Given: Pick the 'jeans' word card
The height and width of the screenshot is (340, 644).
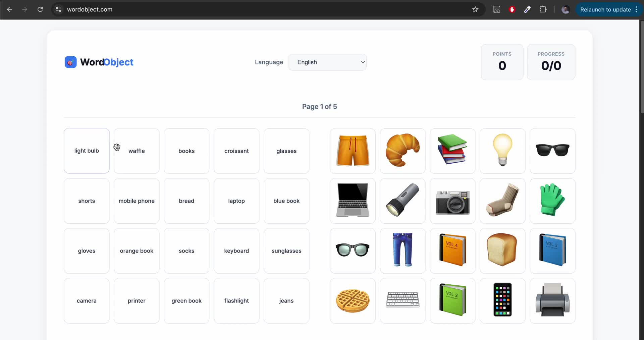Looking at the screenshot, I should click(286, 301).
